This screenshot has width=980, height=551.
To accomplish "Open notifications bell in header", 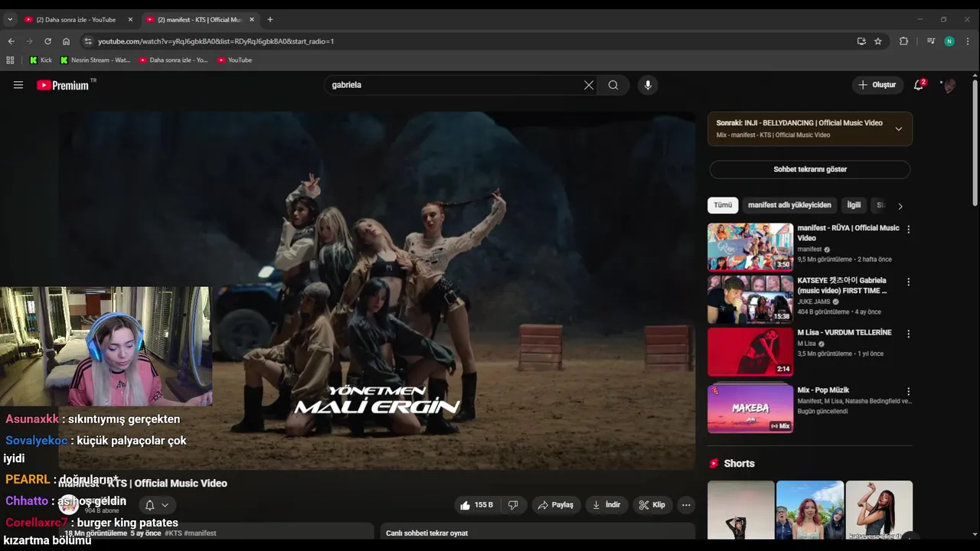I will point(919,85).
